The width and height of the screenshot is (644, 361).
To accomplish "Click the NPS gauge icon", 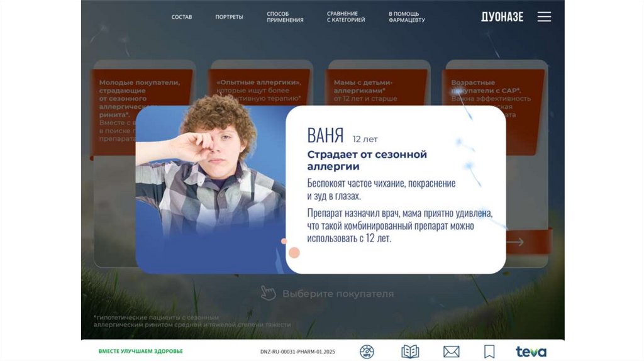I will point(367,352).
